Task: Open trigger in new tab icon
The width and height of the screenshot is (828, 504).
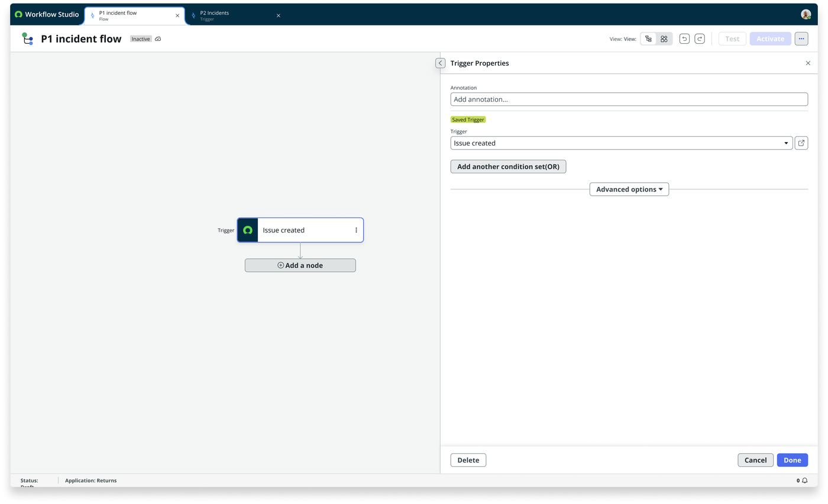Action: pyautogui.click(x=801, y=143)
